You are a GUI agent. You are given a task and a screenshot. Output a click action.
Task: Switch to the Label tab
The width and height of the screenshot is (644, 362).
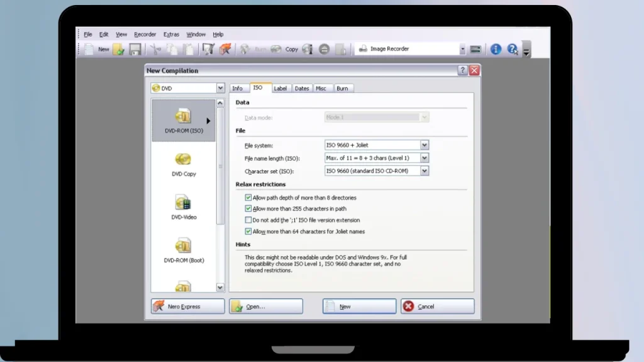281,88
